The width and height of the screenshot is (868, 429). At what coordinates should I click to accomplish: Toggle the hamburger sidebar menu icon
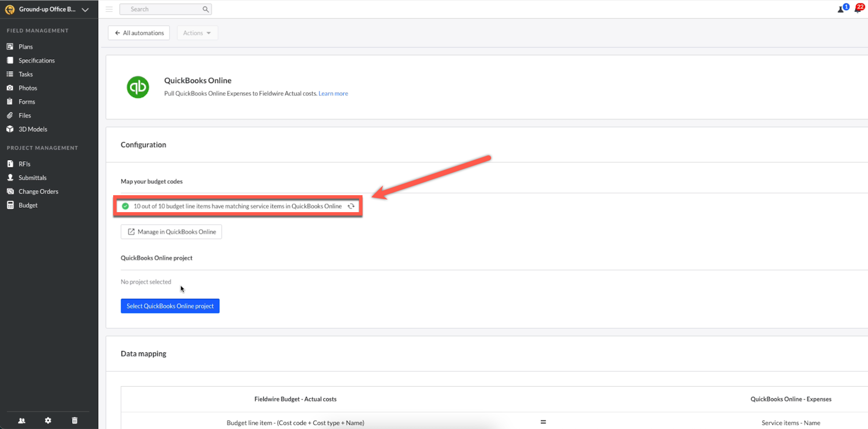point(109,9)
